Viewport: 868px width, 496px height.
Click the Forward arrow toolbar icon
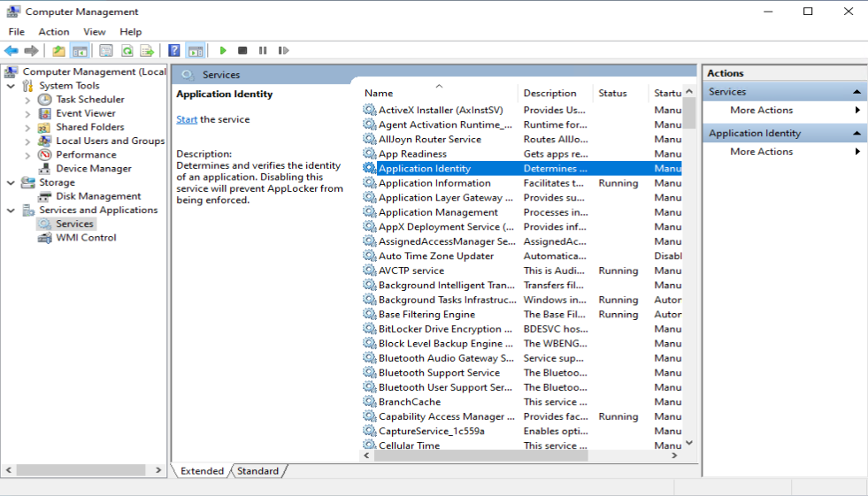(x=32, y=50)
